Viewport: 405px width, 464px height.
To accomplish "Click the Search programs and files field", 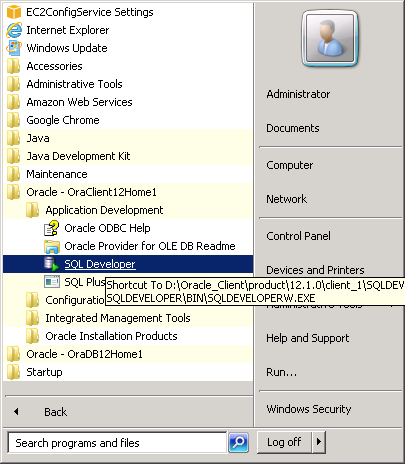I will [x=117, y=443].
